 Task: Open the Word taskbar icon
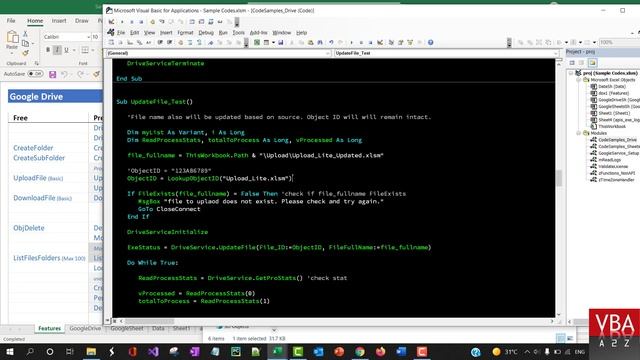pyautogui.click(x=401, y=351)
